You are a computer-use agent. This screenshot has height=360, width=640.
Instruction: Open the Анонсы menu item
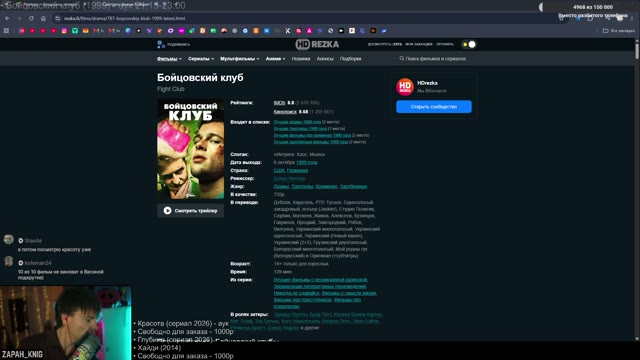pos(325,59)
